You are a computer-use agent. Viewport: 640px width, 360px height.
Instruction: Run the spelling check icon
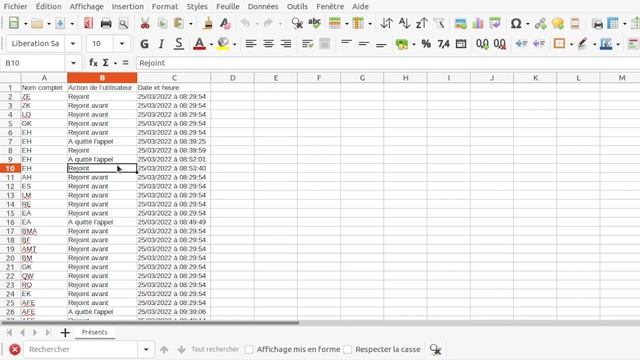click(x=314, y=23)
